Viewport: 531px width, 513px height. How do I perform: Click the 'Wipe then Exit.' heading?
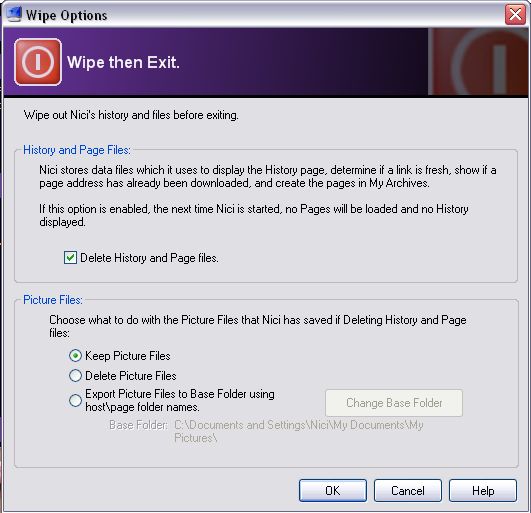tap(123, 62)
